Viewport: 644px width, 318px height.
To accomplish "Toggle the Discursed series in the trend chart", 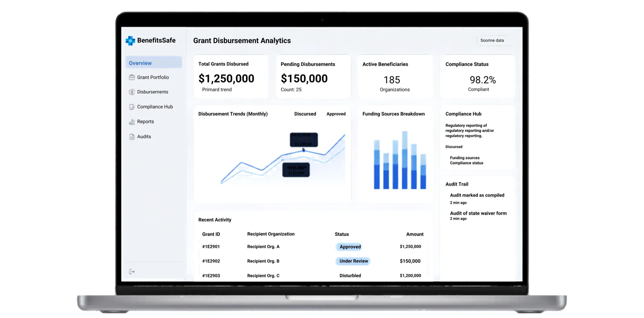I will 305,114.
